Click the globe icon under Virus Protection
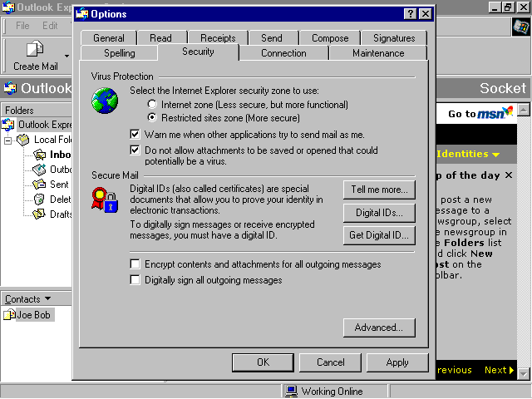The image size is (532, 399). (x=105, y=101)
